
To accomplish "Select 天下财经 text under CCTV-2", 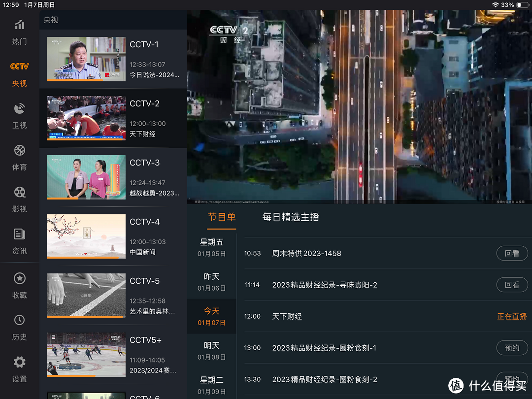I will click(x=142, y=134).
